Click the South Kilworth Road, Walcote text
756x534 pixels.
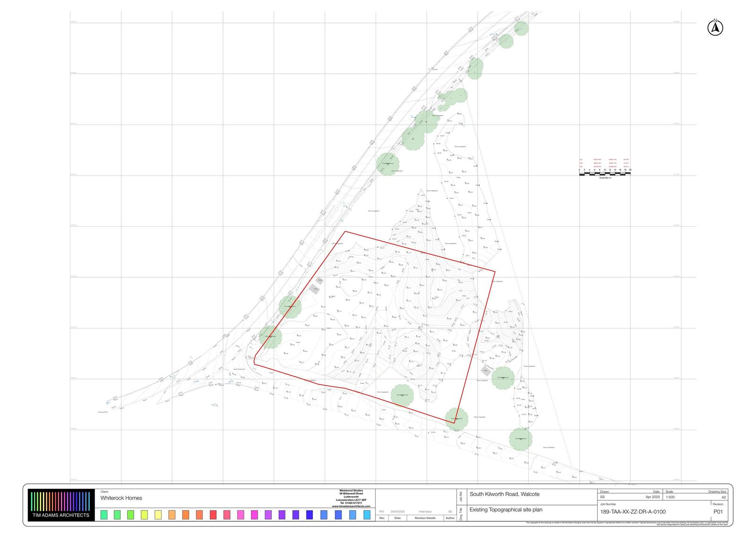(x=504, y=494)
